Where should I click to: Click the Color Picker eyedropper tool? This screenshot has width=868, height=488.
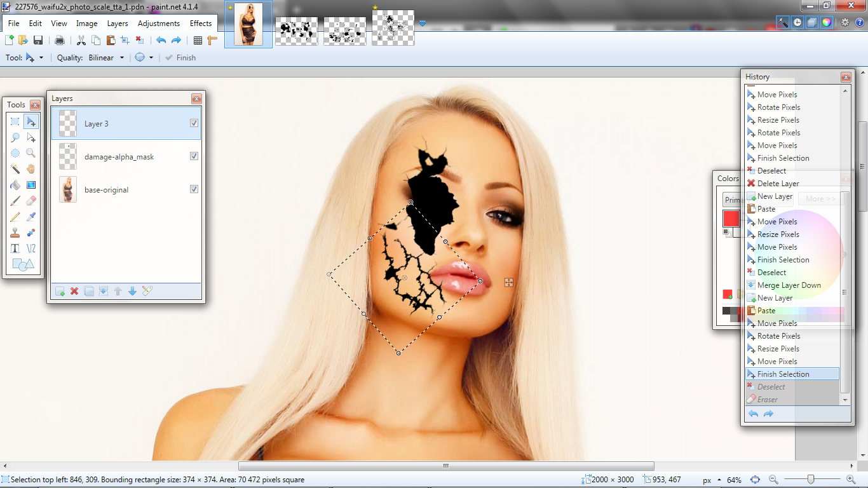click(x=31, y=217)
